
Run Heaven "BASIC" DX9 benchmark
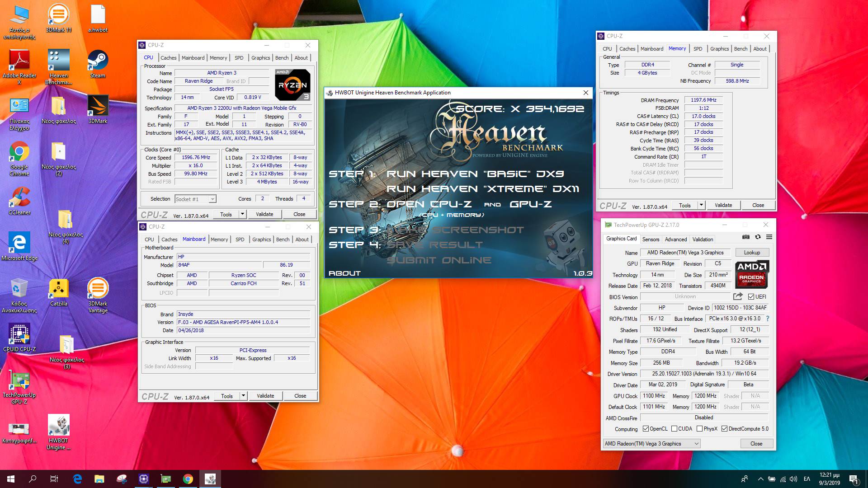point(475,174)
